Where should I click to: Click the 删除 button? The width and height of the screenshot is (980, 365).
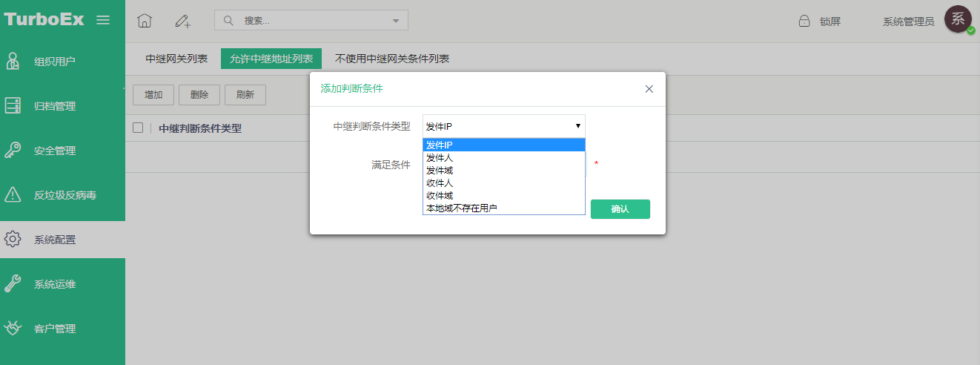pyautogui.click(x=199, y=95)
